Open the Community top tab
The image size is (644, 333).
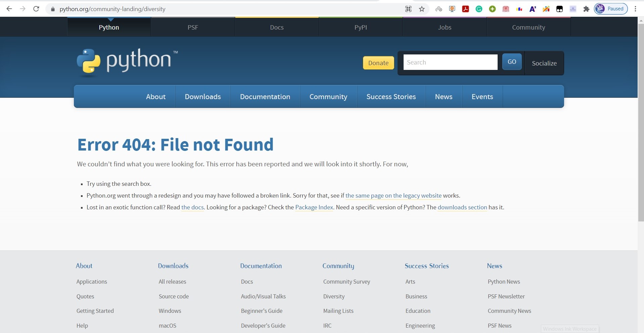point(528,27)
